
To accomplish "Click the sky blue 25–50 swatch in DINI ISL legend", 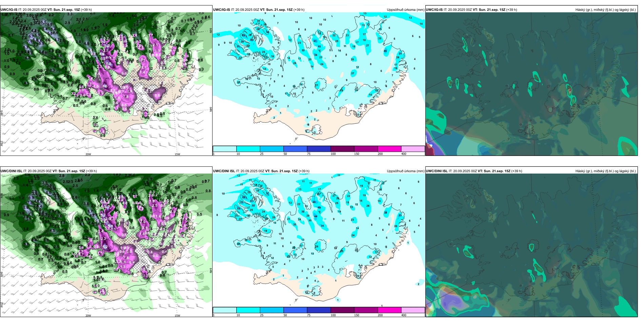I will [271, 310].
